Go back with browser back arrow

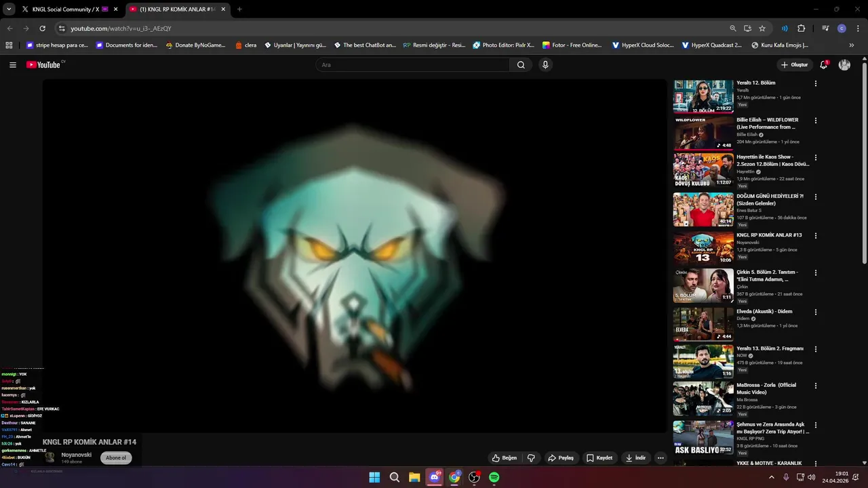(x=9, y=28)
